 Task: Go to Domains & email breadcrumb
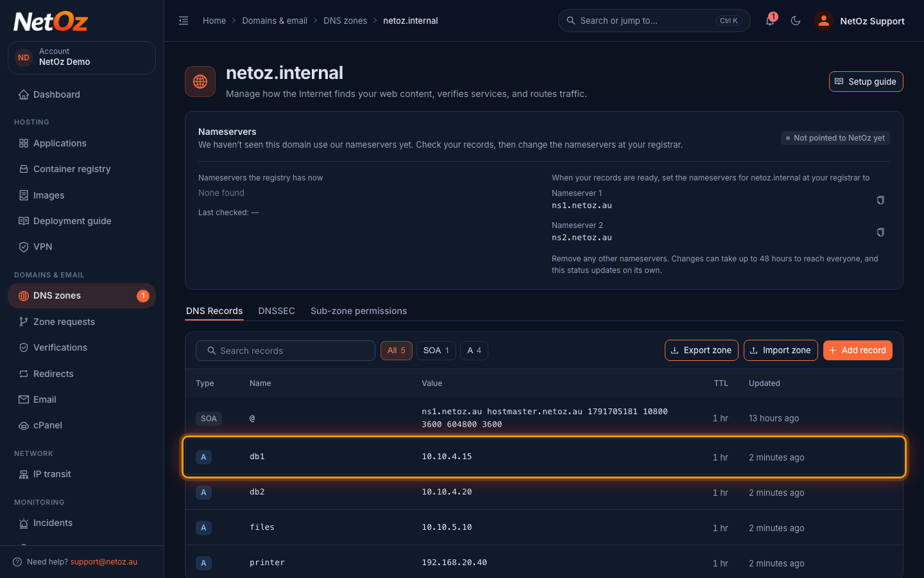pyautogui.click(x=275, y=21)
